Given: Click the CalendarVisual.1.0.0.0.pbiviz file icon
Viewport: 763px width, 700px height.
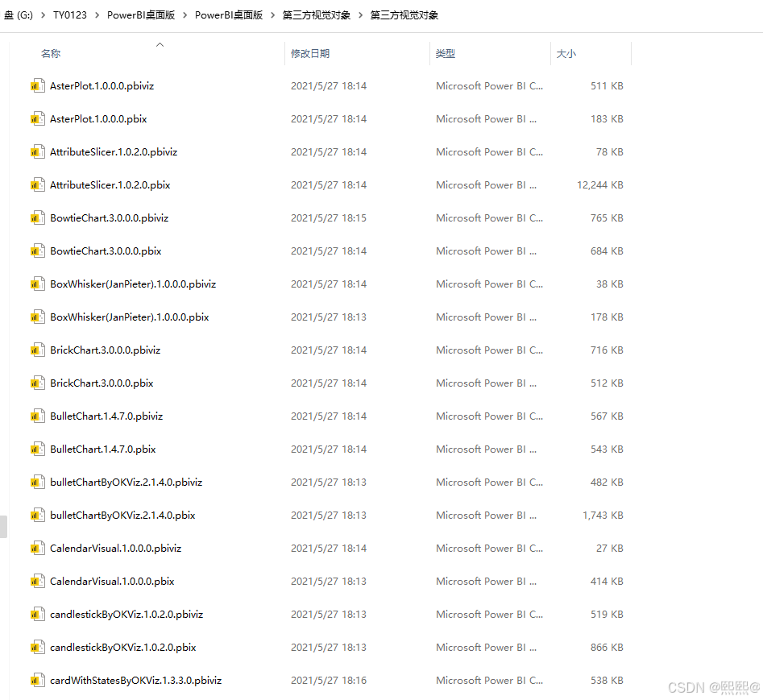Looking at the screenshot, I should 38,549.
